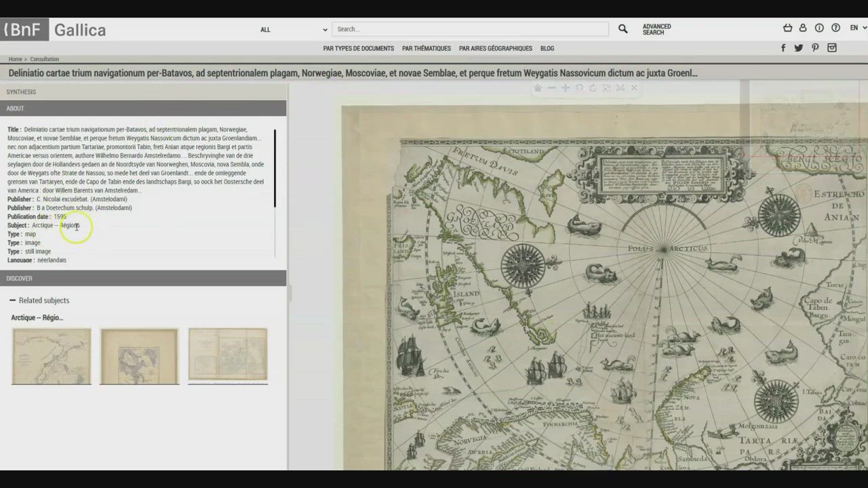Open the ALL search scope dropdown

(x=293, y=30)
